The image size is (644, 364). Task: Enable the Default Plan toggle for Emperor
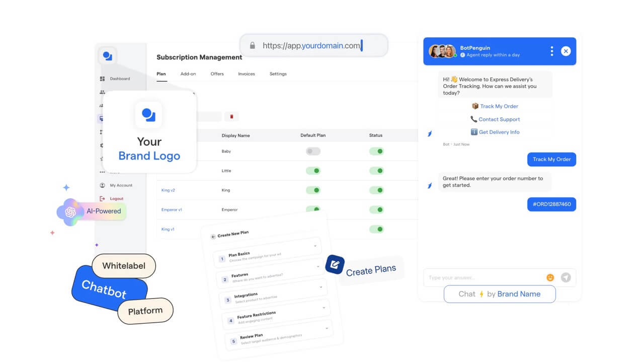313,209
